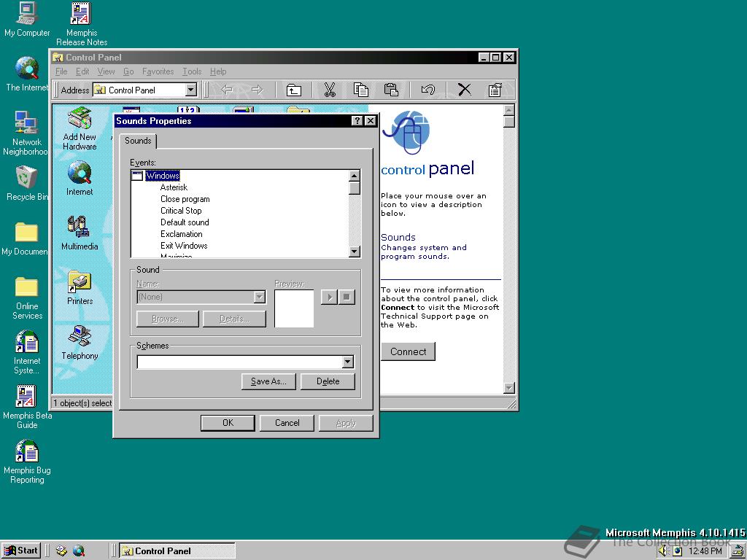
Task: Click the Up one level toolbar icon
Action: 293,90
